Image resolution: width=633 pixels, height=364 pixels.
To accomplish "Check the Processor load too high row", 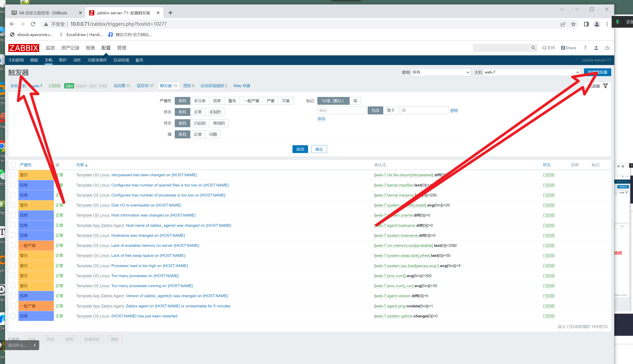I will [x=13, y=266].
